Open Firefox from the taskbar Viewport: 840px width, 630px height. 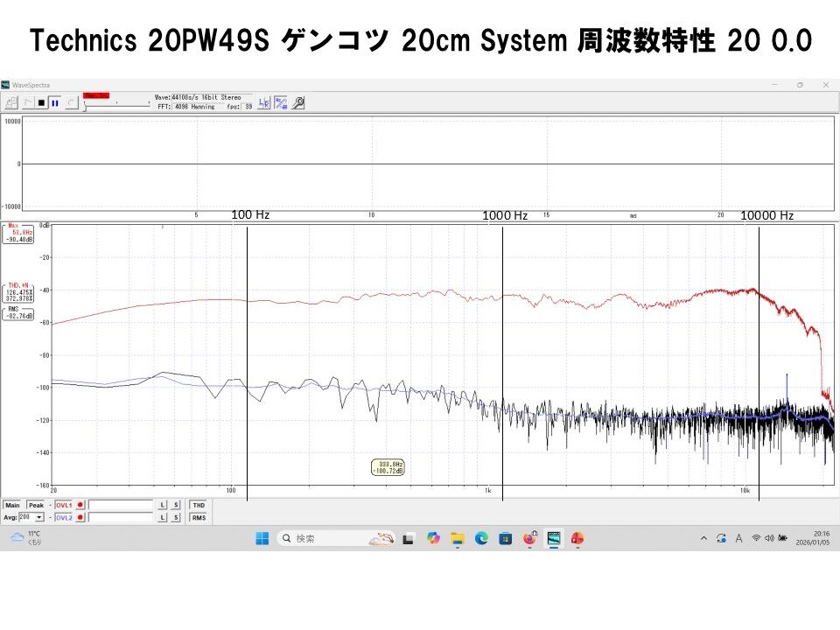530,538
